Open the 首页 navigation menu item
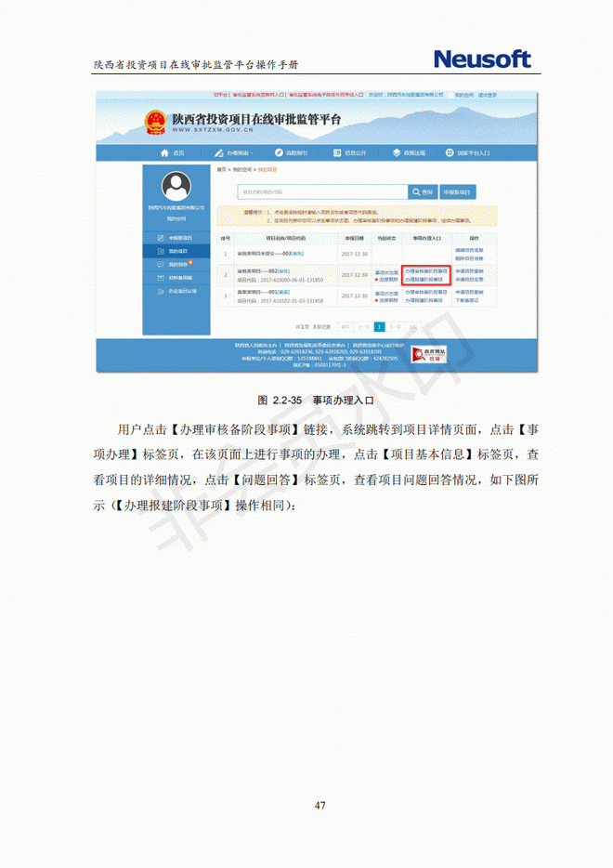The width and height of the screenshot is (613, 868). [x=178, y=152]
